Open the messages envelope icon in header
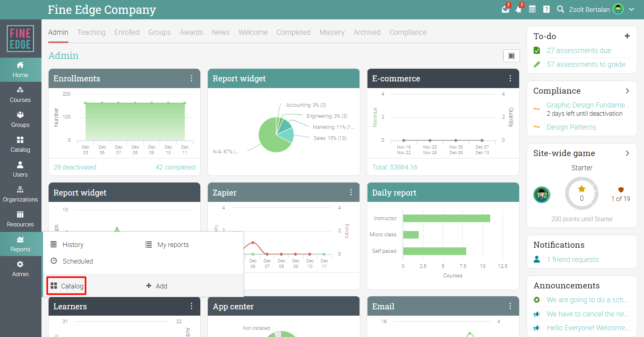 tap(505, 9)
